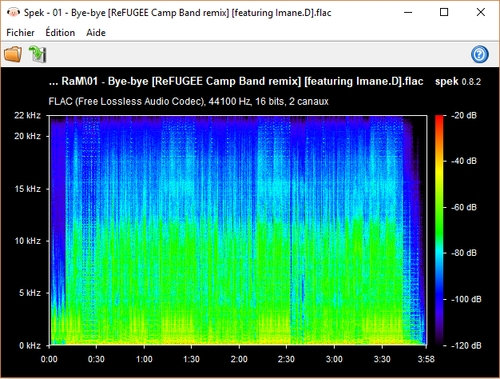Viewport: 500px width, 379px height.
Task: Click the 3:00 time label
Action: [x=334, y=359]
